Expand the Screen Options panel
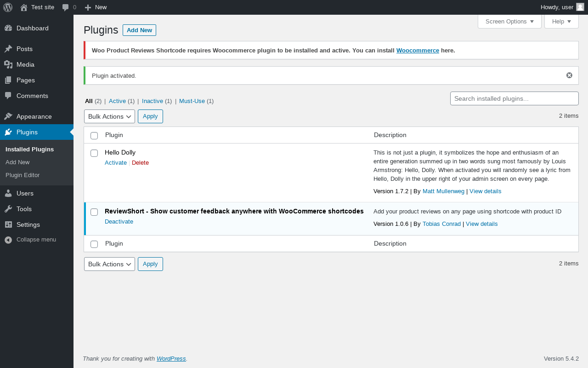This screenshot has height=368, width=588. pos(509,21)
